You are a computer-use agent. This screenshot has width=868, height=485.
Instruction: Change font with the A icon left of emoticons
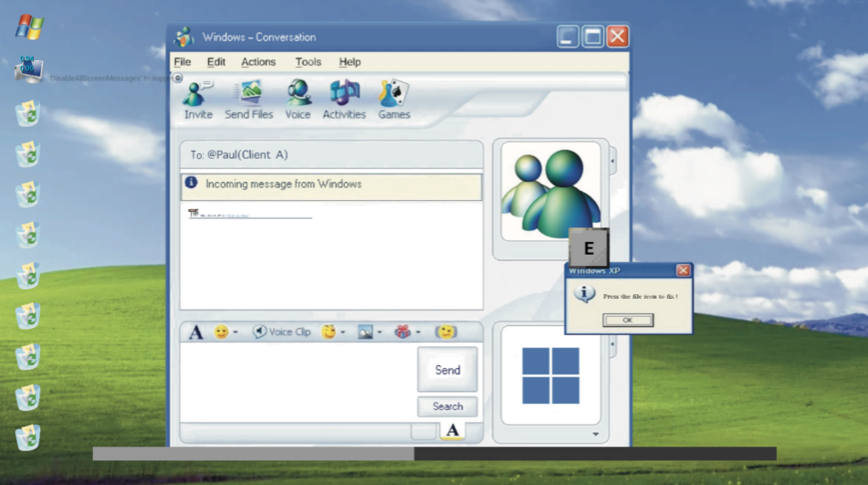195,332
